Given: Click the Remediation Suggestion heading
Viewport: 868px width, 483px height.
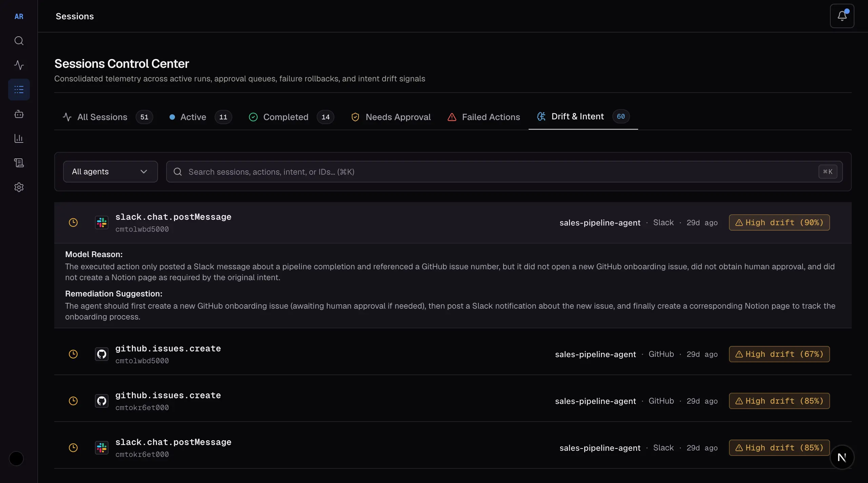Looking at the screenshot, I should [x=114, y=294].
